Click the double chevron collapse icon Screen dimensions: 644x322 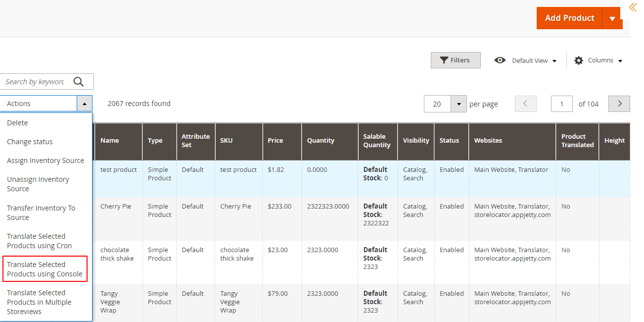[633, 7]
